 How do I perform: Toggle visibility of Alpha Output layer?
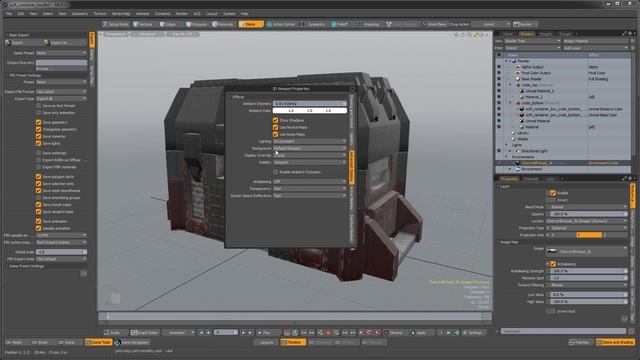pyautogui.click(x=499, y=67)
